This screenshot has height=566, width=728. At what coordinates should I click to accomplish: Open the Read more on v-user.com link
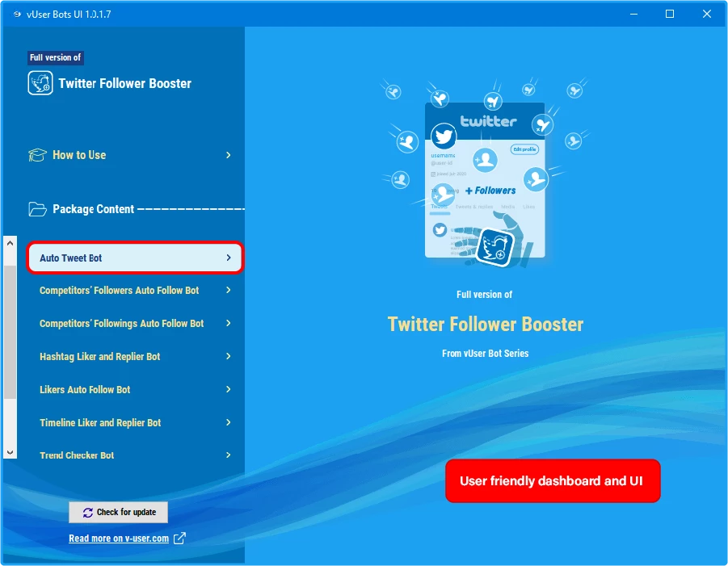coord(119,539)
